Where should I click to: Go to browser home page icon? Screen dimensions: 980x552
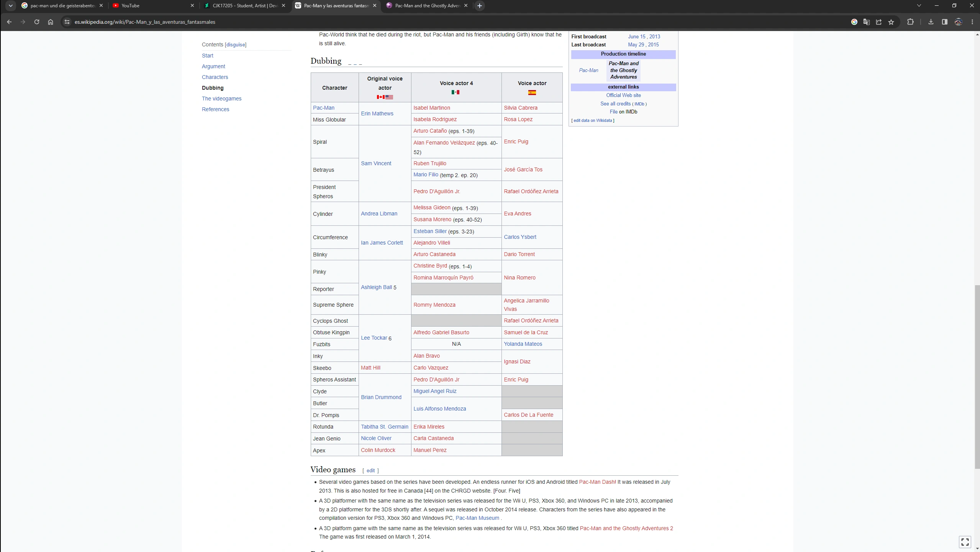51,22
